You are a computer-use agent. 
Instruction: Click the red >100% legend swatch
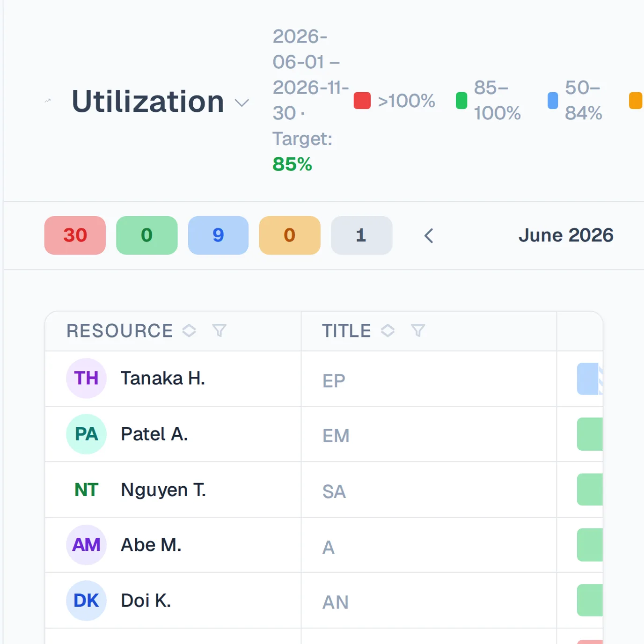click(362, 101)
